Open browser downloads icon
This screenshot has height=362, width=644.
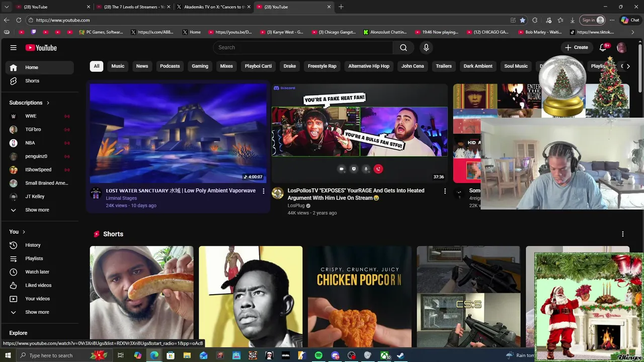(x=573, y=20)
